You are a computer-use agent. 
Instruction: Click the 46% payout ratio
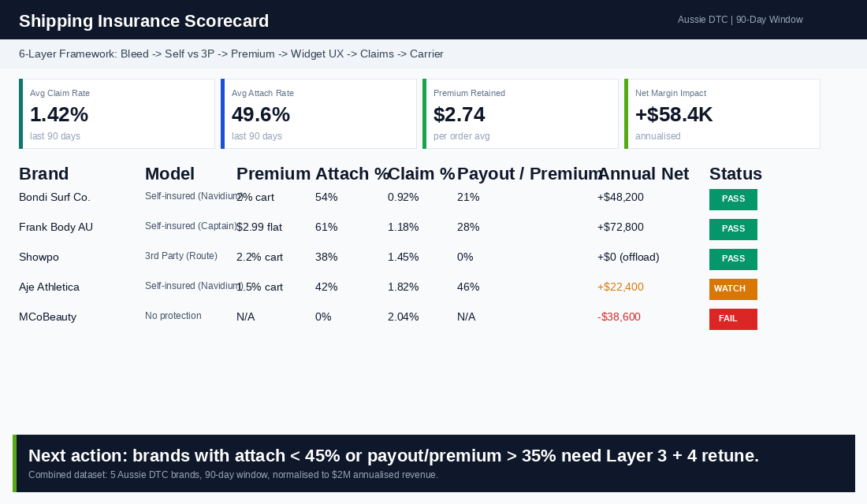pos(468,287)
